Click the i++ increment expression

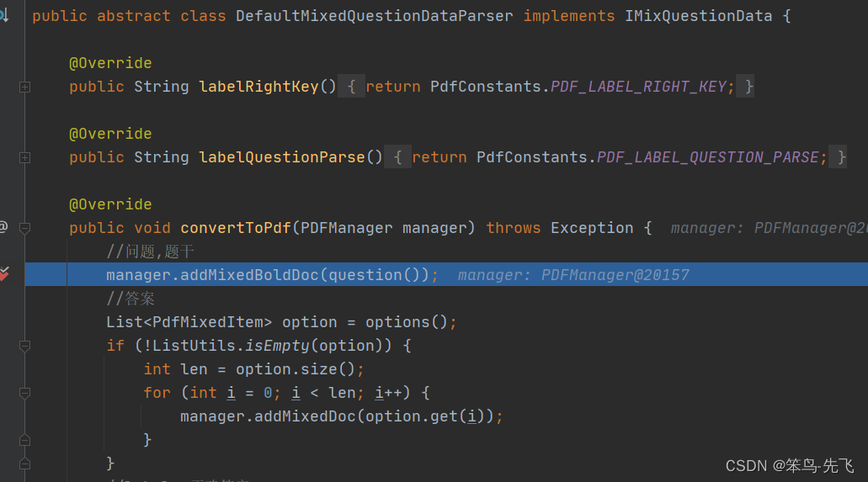point(388,393)
